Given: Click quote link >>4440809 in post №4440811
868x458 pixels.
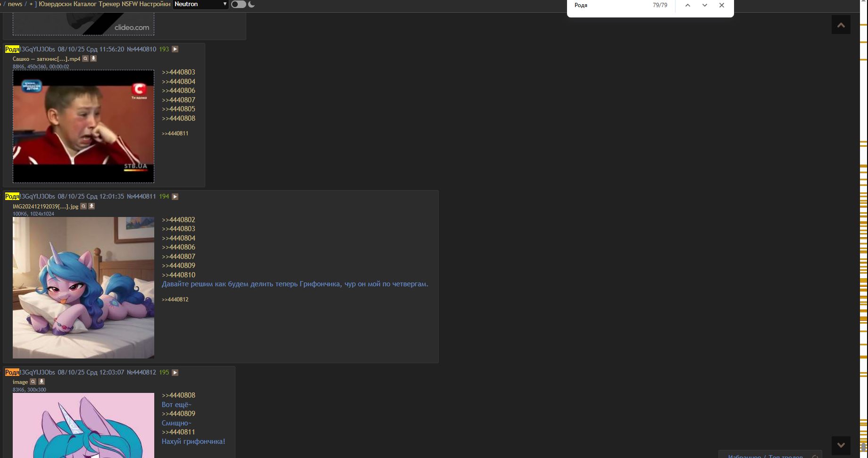Looking at the screenshot, I should [x=178, y=266].
